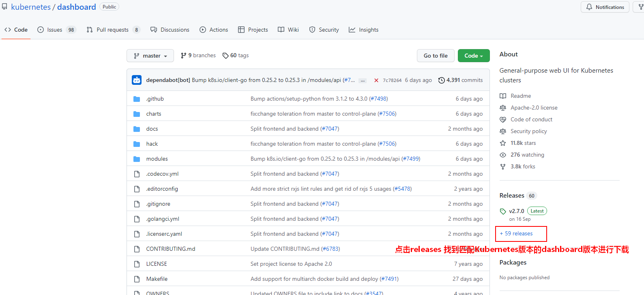Click the tag icon beside v2.7.0
Viewport: 644px width, 295px height.
pos(503,211)
